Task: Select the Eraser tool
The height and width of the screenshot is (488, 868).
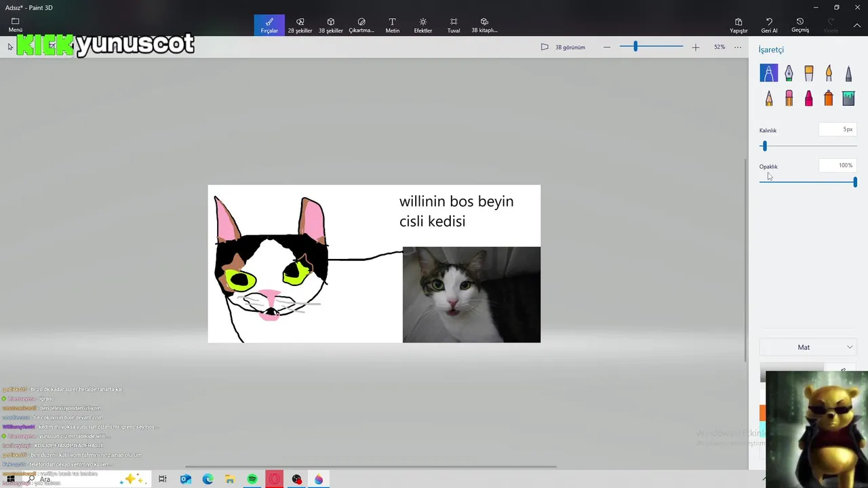Action: point(789,99)
